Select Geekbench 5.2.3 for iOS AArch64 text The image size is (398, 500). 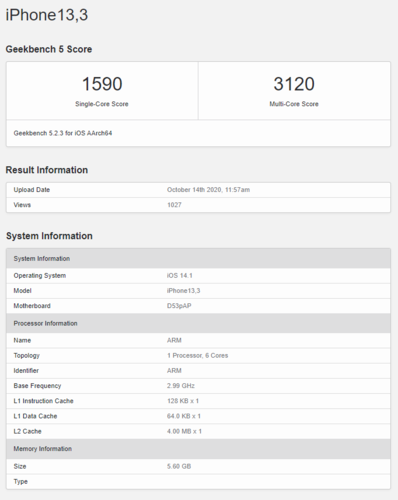[x=63, y=133]
